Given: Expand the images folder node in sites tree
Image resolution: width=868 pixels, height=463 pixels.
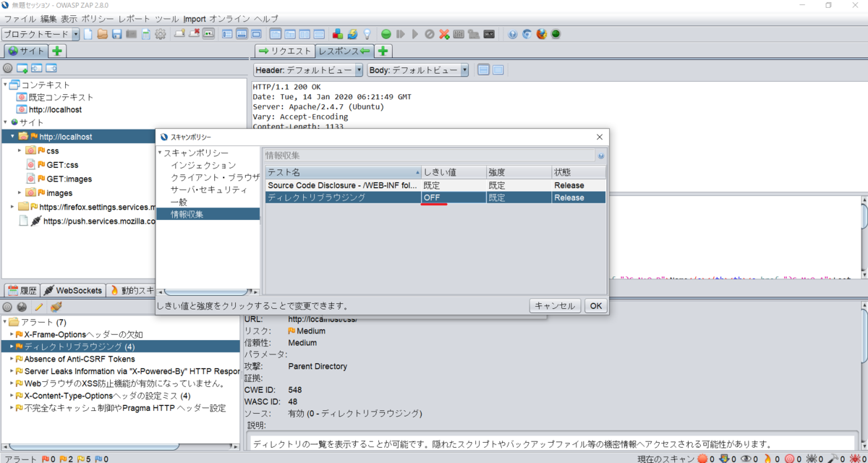Looking at the screenshot, I should point(20,192).
